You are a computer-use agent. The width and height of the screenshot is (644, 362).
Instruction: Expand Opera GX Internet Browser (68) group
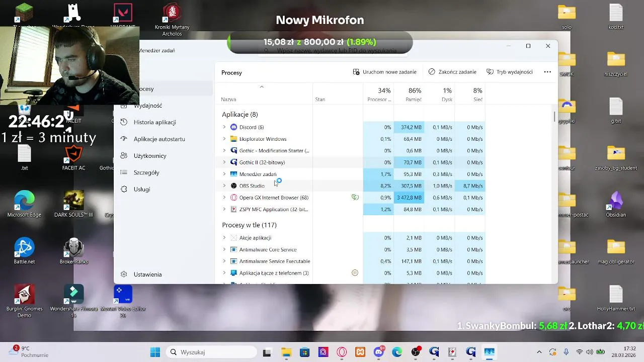tap(224, 198)
